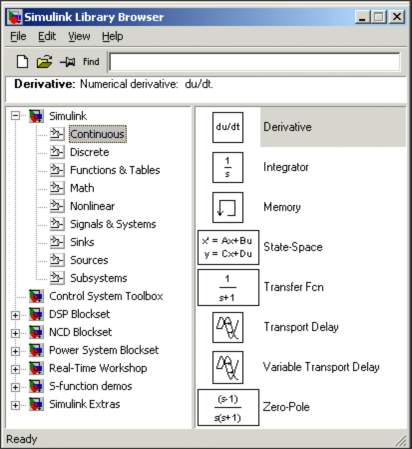Viewport: 412px width, 449px height.
Task: Select the Math tree label
Action: 82,188
